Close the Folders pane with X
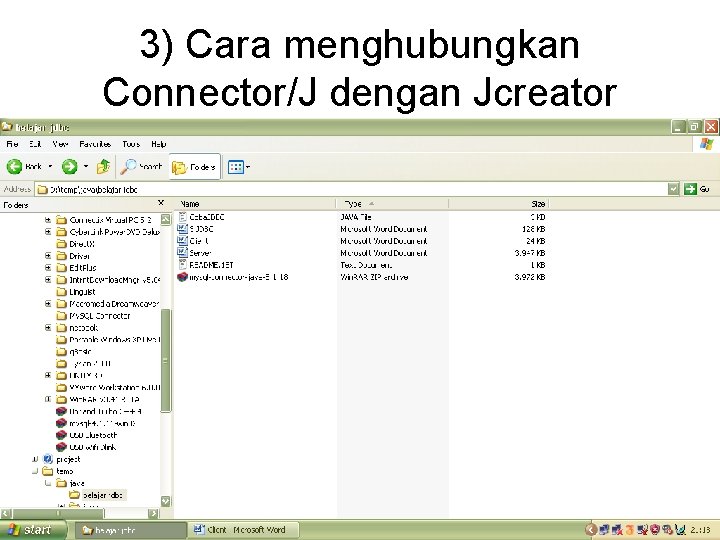The image size is (720, 540). [x=161, y=202]
